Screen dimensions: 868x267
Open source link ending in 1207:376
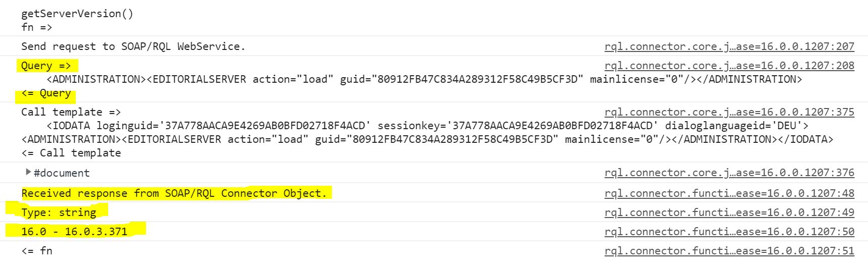pyautogui.click(x=729, y=173)
